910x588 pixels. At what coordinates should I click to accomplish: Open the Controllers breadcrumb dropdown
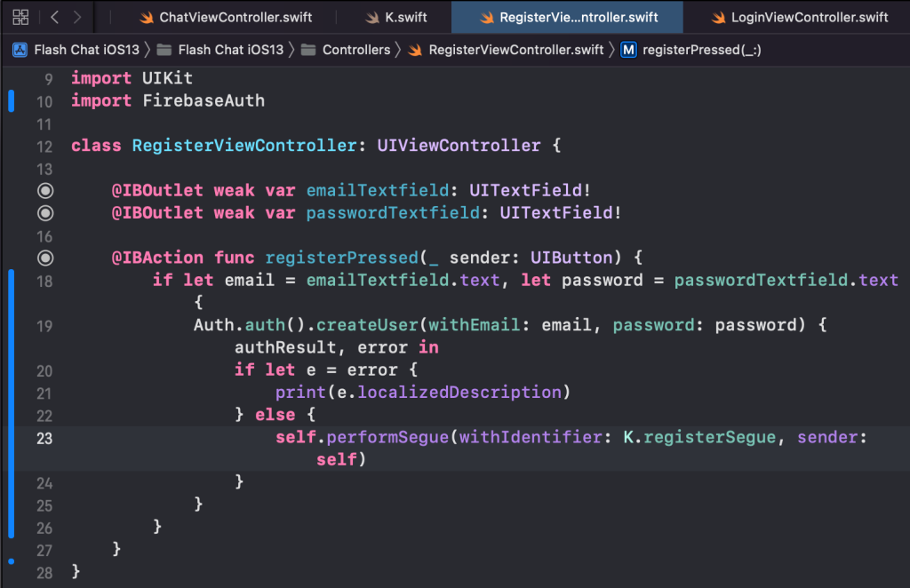click(x=355, y=50)
